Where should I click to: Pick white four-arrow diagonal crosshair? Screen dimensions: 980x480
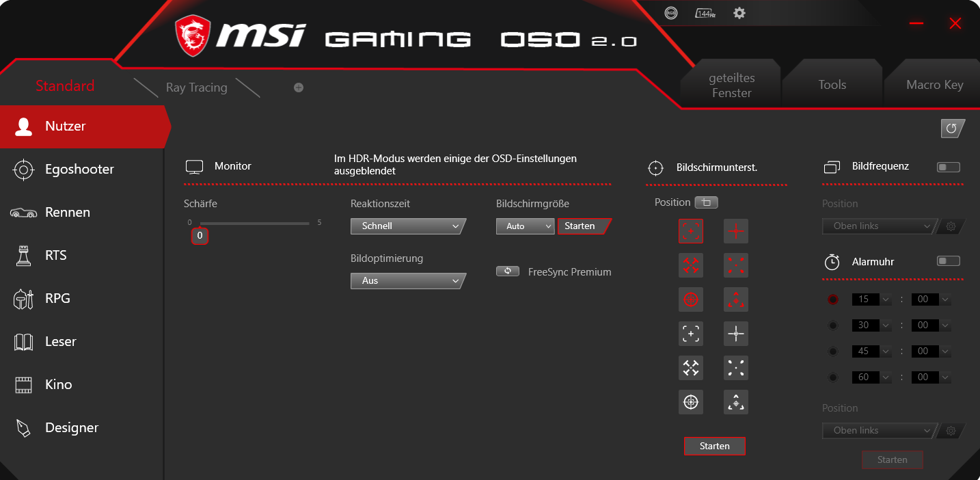coord(691,368)
